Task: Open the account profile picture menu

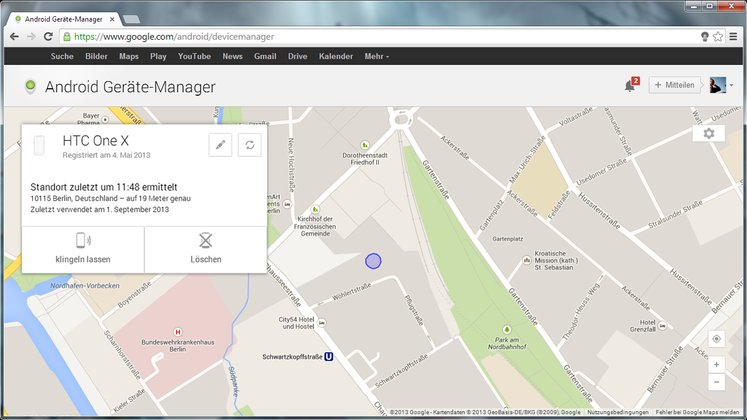Action: (718, 85)
